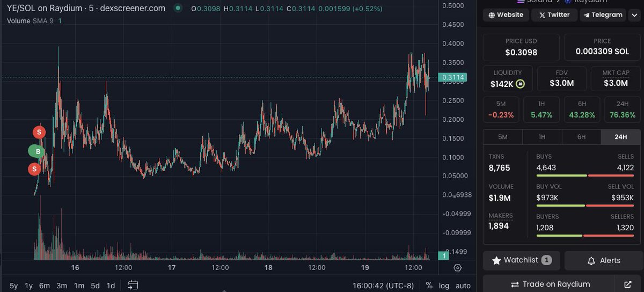
Task: Click the SELL VOL value $953K
Action: [623, 198]
